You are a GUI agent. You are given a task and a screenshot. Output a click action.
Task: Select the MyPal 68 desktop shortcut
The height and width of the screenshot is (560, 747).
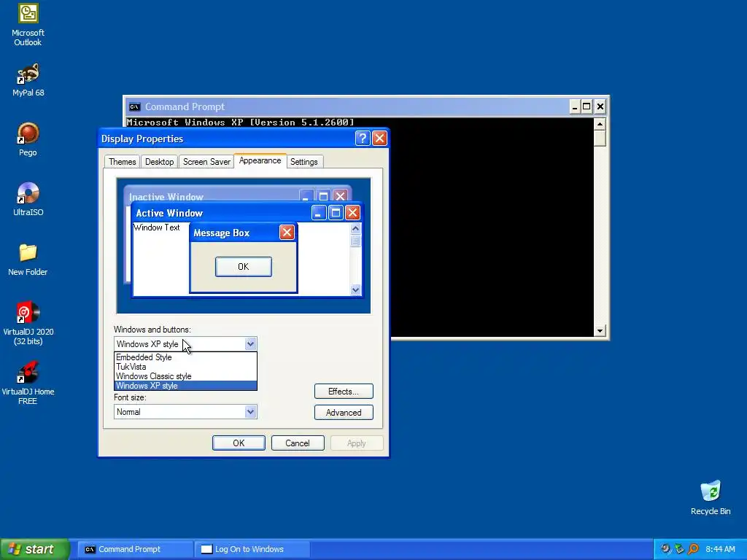click(28, 79)
